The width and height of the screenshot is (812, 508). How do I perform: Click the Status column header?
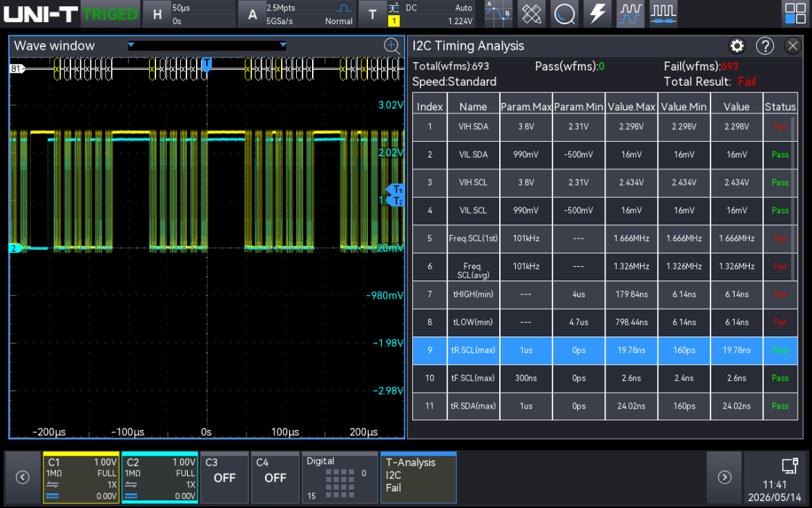[x=780, y=106]
